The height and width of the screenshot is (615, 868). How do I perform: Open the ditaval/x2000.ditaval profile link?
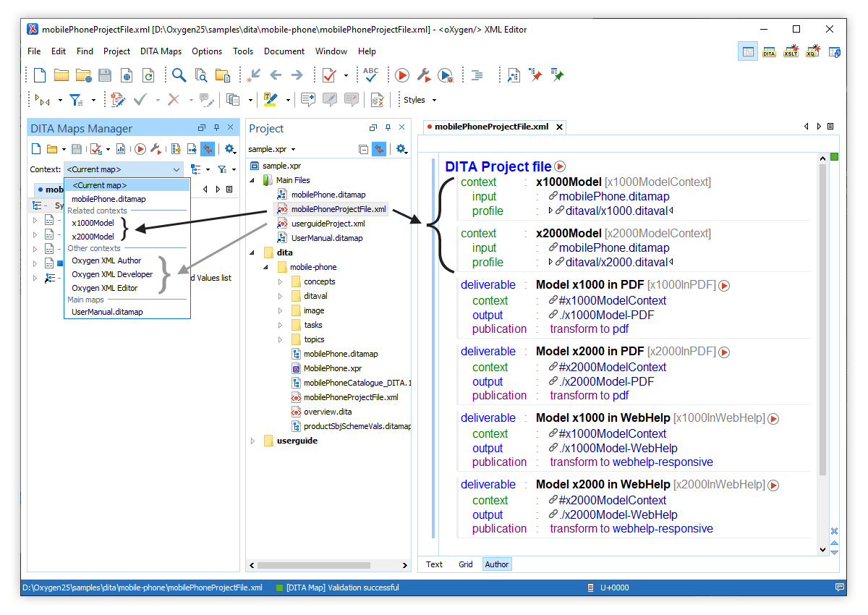point(616,262)
